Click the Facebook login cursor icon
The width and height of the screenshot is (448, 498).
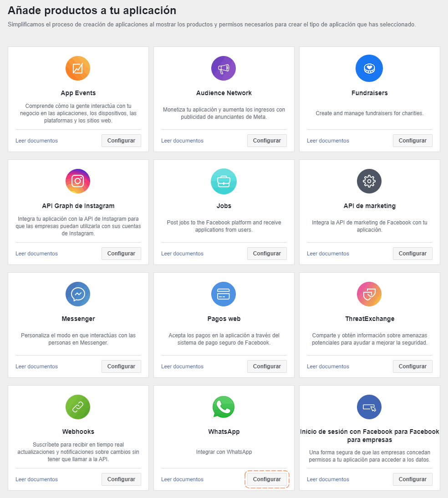pos(369,407)
